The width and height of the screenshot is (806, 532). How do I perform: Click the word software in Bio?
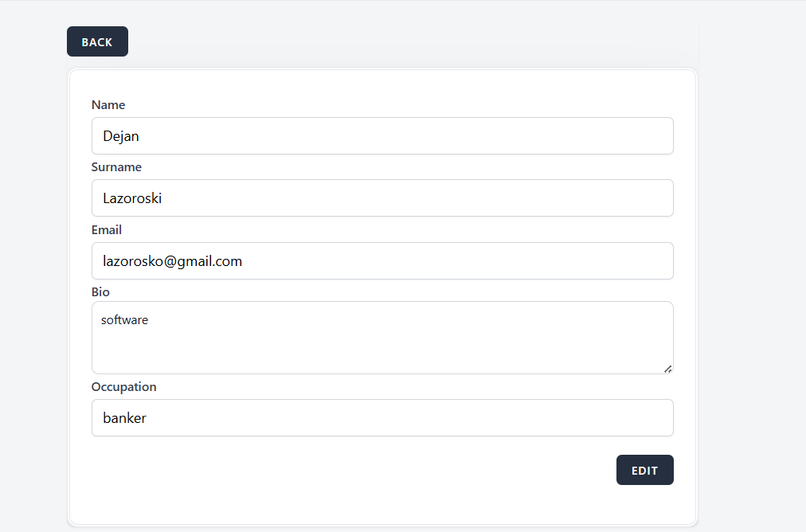pos(124,320)
